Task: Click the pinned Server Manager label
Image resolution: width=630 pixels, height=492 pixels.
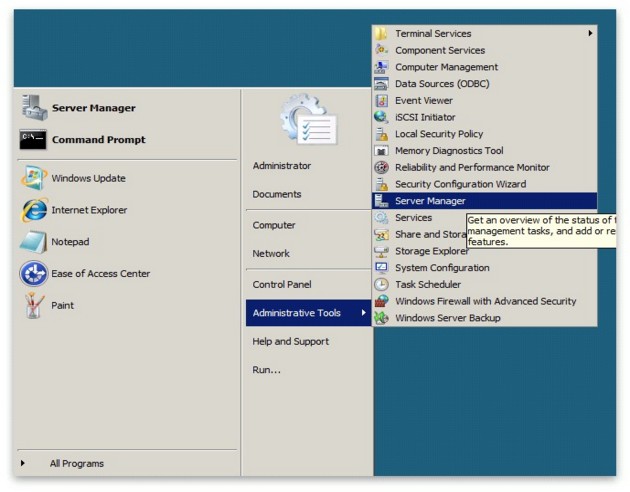Action: click(x=94, y=108)
